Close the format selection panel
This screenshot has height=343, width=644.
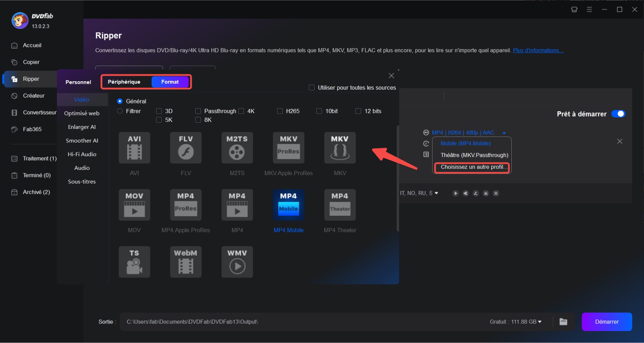[x=391, y=76]
